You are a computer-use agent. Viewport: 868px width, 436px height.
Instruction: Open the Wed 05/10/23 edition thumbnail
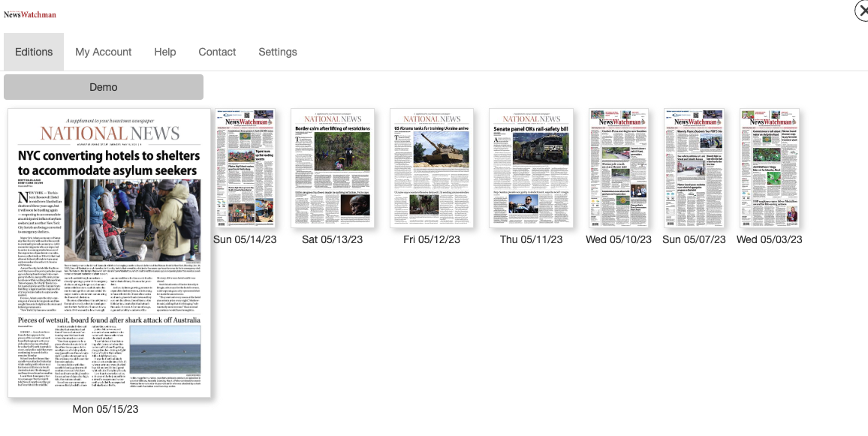tap(619, 168)
